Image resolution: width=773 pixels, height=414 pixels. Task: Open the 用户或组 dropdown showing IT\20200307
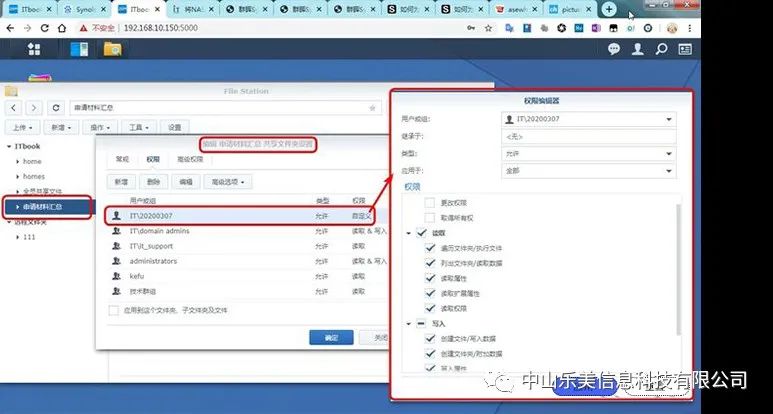[x=589, y=119]
